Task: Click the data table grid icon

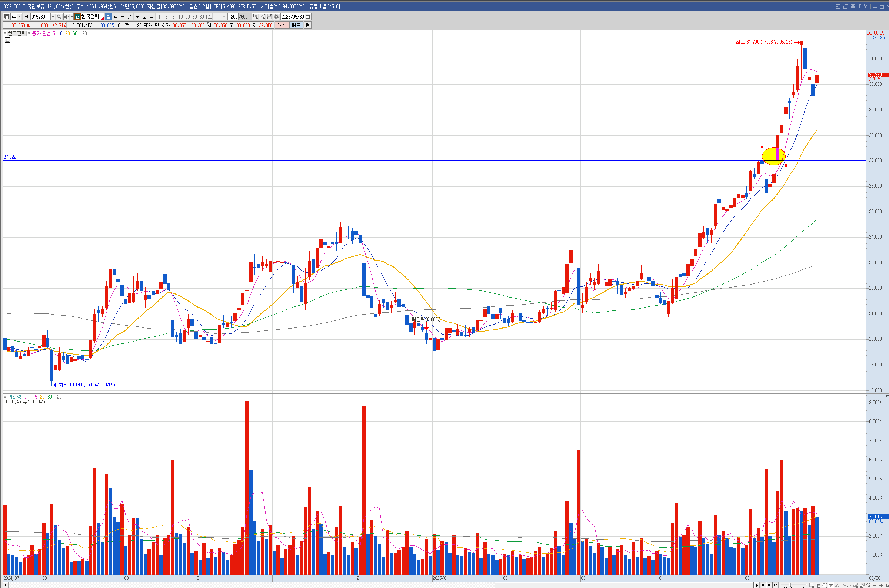Action: [7, 40]
